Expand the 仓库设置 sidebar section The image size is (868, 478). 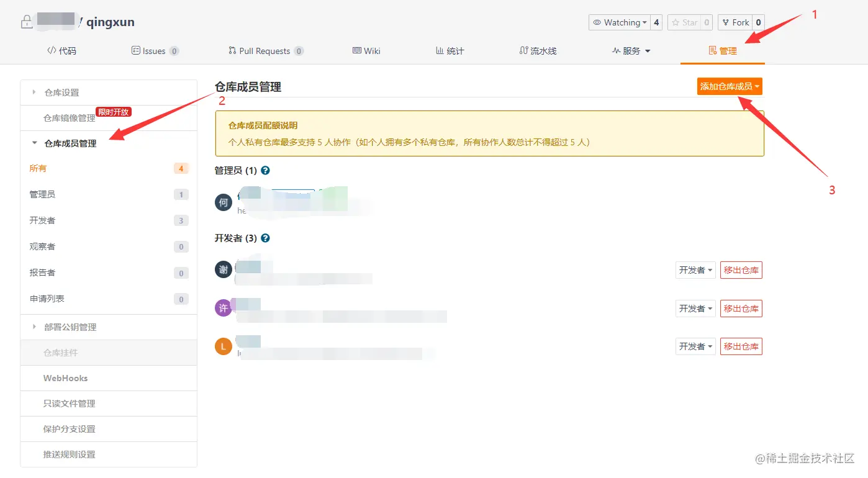tap(61, 92)
